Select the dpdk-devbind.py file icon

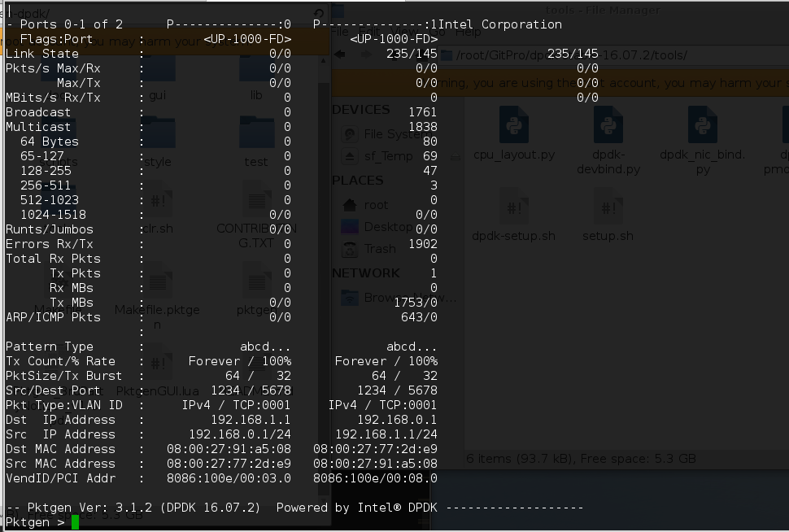(608, 126)
